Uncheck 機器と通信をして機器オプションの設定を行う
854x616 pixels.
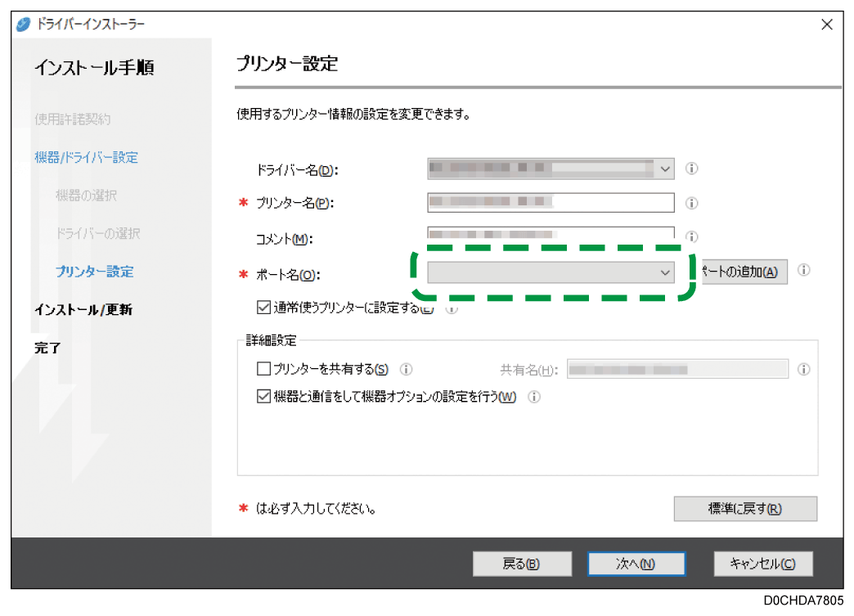263,397
